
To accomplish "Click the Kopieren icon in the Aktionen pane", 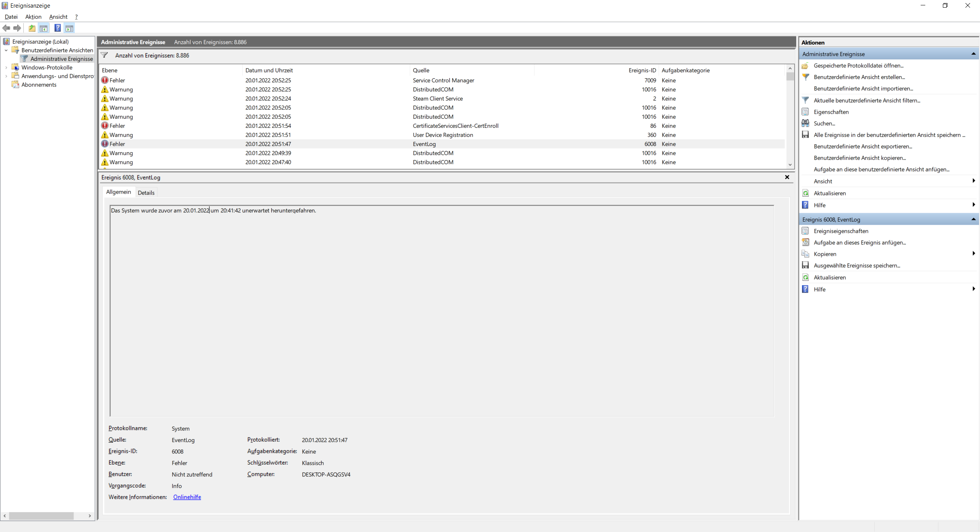I will click(x=805, y=254).
